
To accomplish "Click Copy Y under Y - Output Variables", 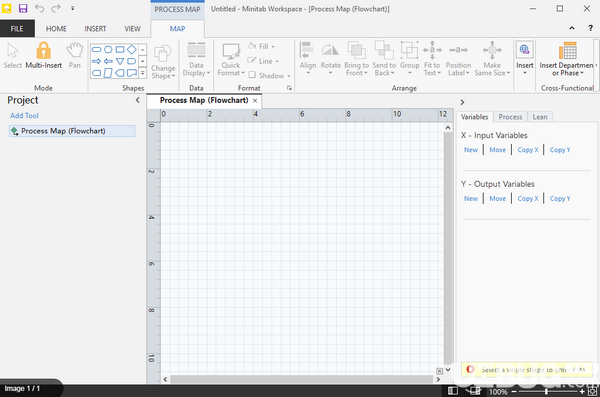I will 560,199.
